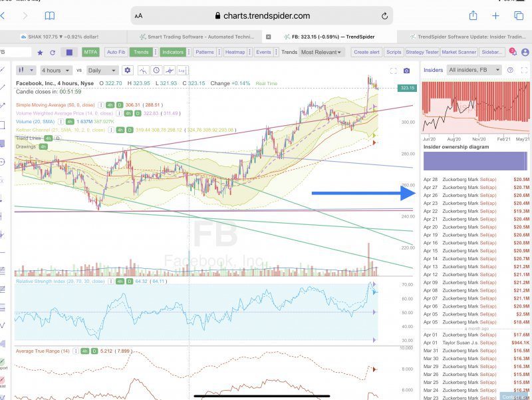Open the Safari share sheet
532x400 pixels.
click(473, 15)
